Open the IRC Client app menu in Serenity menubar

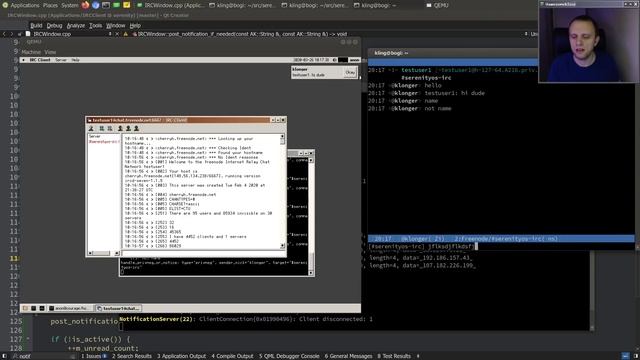click(x=40, y=60)
